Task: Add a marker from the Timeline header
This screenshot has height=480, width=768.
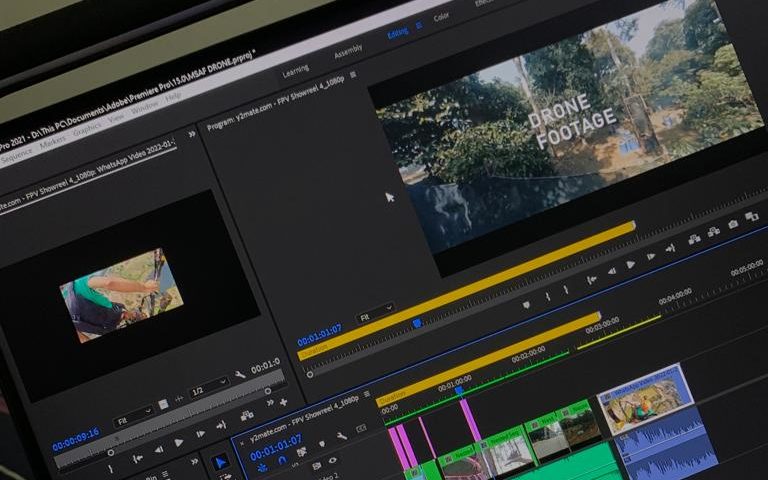Action: 321,443
